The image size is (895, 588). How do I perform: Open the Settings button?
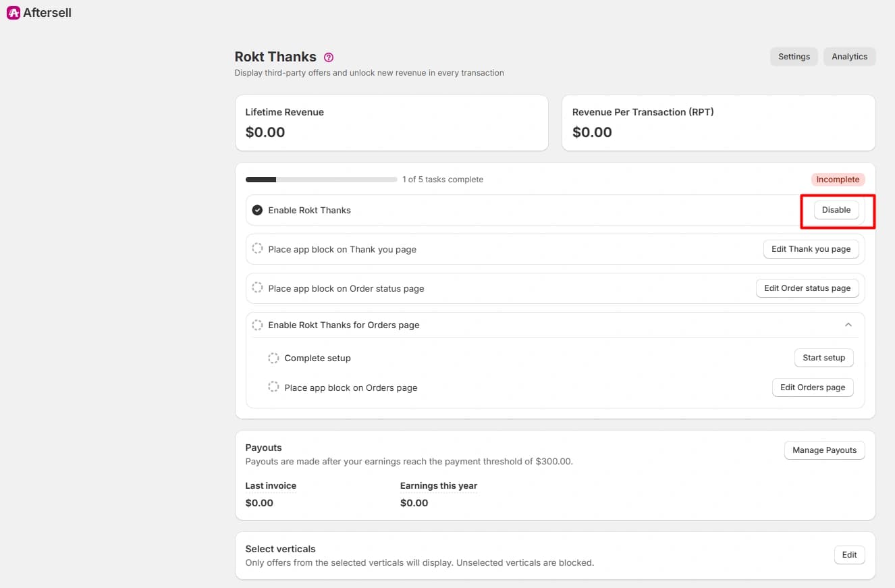(794, 57)
